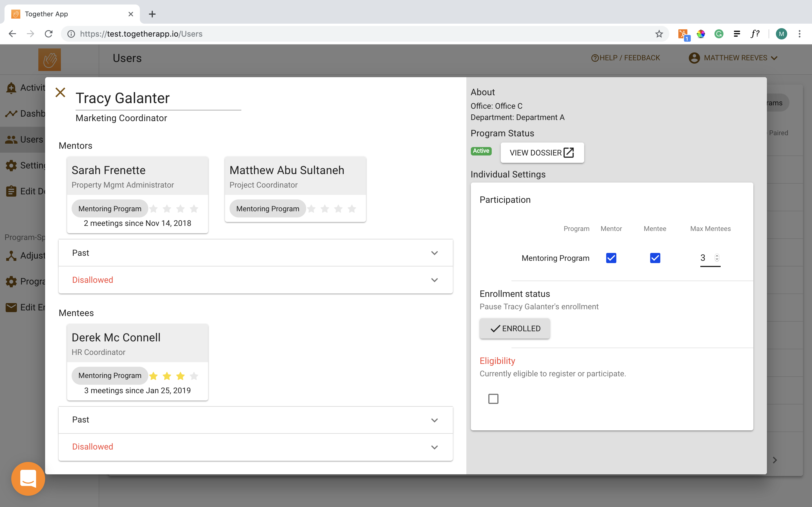Open Help / Feedback menu item
Image resolution: width=812 pixels, height=507 pixels.
point(625,58)
